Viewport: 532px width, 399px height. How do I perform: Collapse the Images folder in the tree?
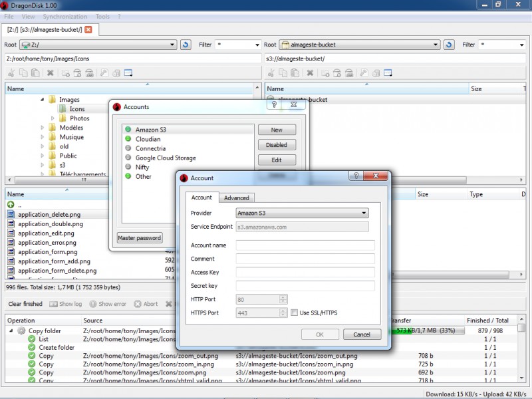coord(42,99)
